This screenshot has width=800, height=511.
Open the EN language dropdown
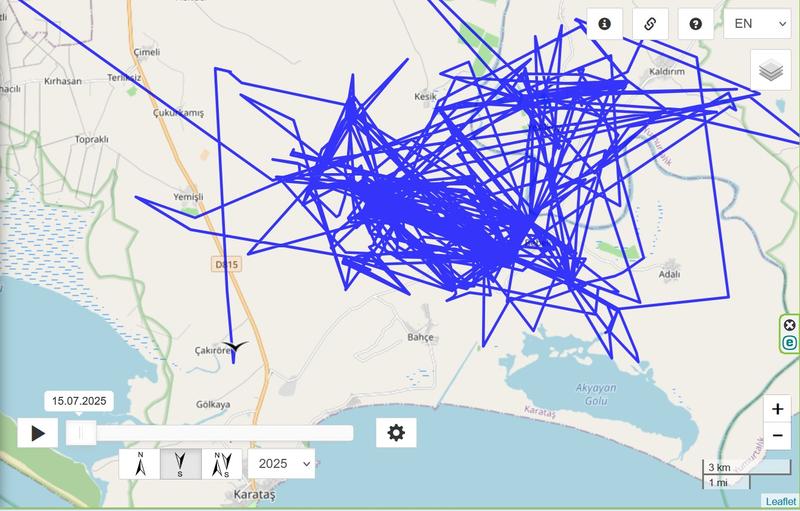pos(757,23)
